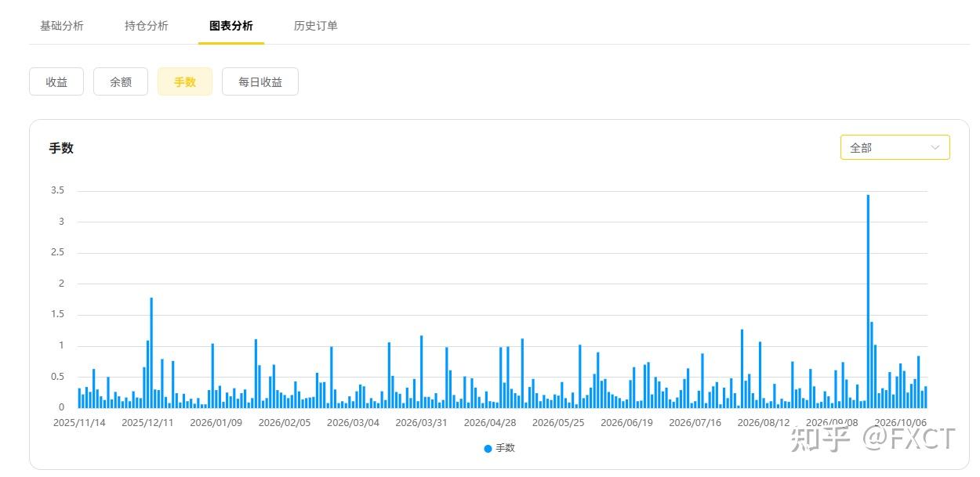Click the 2026/04/28 date axis label
This screenshot has width=980, height=477.
(490, 423)
